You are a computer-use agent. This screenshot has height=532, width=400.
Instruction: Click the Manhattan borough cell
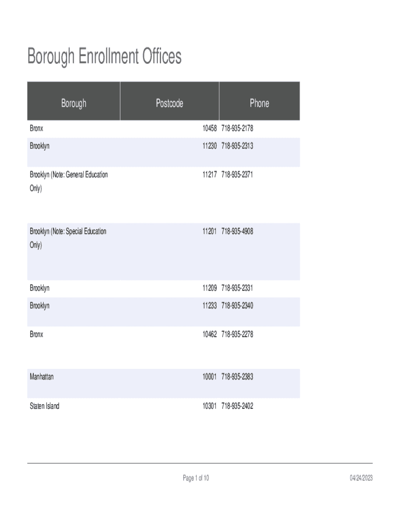point(42,376)
